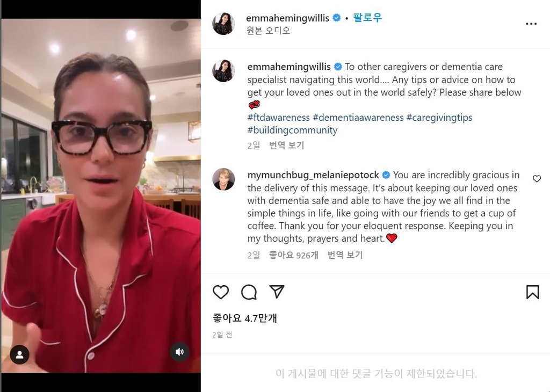Show tagged people via person icon

click(20, 354)
